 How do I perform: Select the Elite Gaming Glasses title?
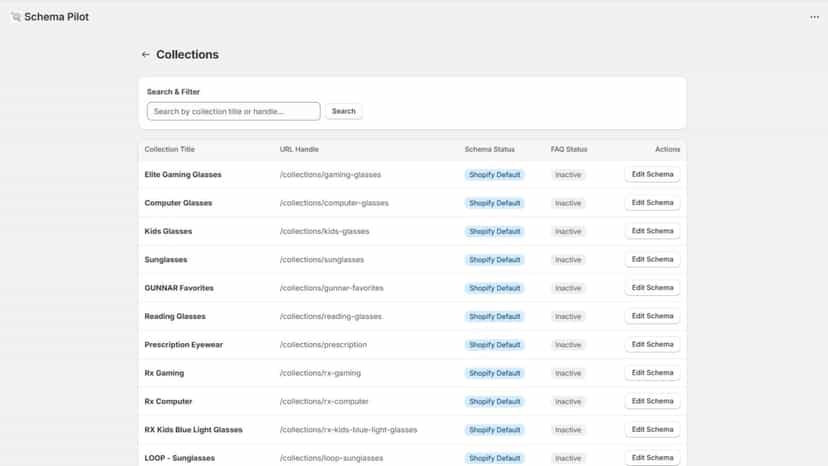coord(183,175)
